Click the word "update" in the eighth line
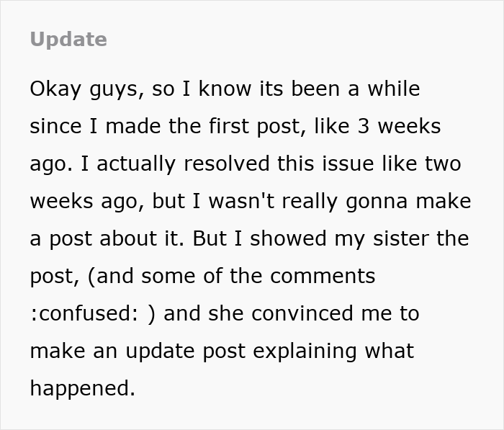This screenshot has height=430, width=504. 160,351
